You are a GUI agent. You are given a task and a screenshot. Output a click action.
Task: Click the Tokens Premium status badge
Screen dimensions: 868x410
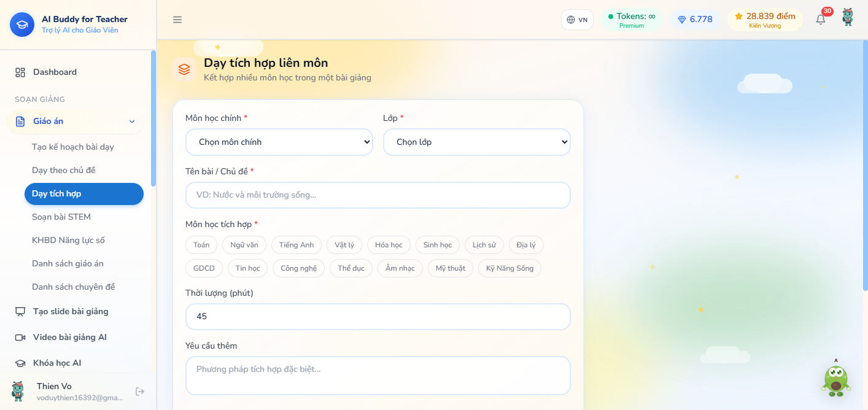coord(632,20)
